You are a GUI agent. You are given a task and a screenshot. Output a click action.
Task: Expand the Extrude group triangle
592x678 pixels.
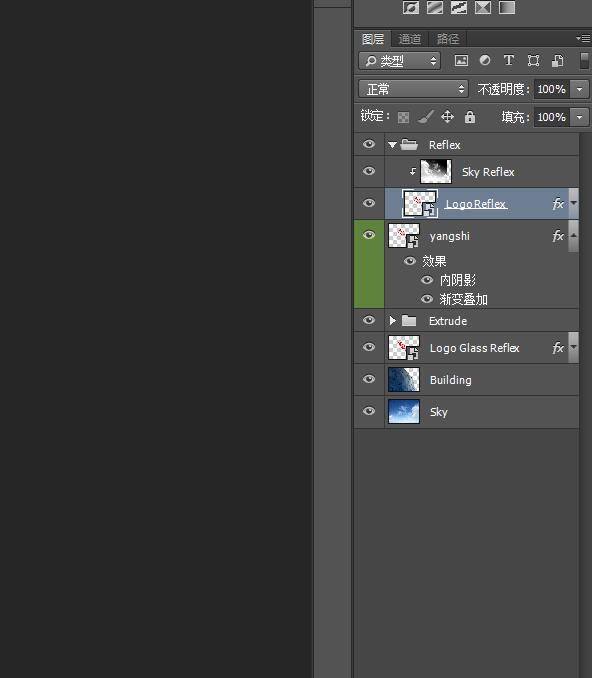392,320
